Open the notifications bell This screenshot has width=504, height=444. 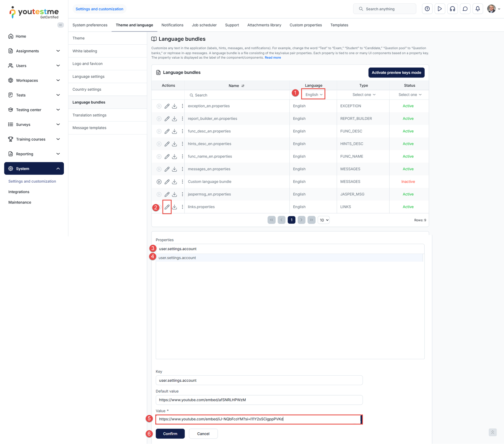(x=478, y=9)
